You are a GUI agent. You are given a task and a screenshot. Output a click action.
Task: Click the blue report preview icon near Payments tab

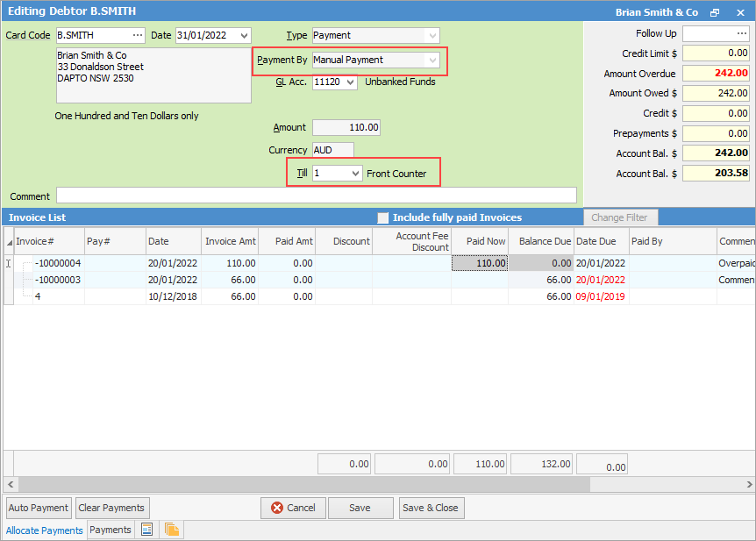click(146, 530)
